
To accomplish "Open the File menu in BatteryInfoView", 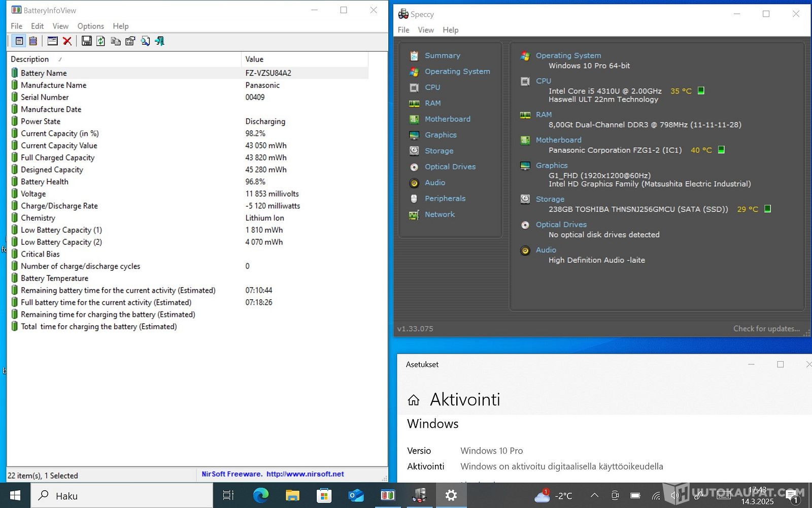I will tap(17, 26).
